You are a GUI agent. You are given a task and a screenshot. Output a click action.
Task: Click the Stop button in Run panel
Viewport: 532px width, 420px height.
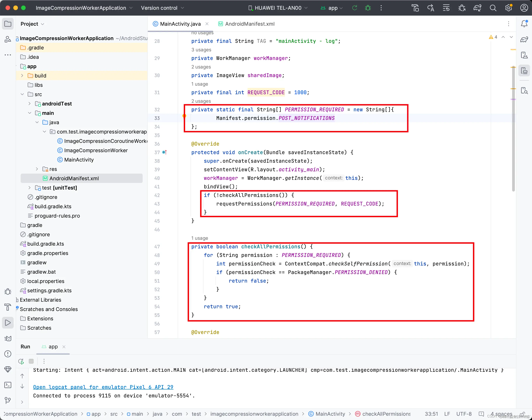(31, 361)
